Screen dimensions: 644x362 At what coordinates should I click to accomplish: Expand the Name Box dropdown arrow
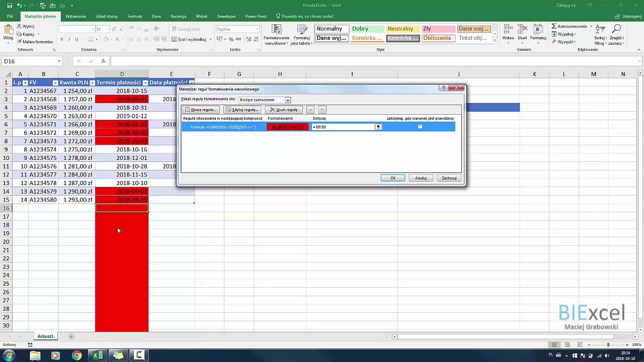(x=59, y=61)
